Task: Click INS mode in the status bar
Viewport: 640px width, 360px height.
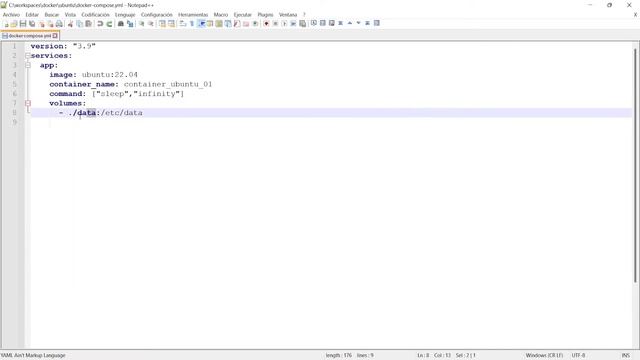Action: point(625,356)
